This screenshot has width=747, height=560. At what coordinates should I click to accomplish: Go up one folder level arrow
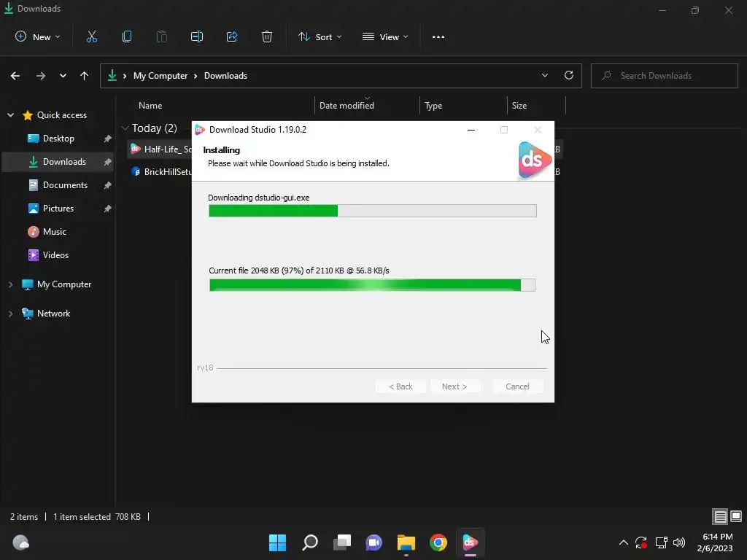85,76
